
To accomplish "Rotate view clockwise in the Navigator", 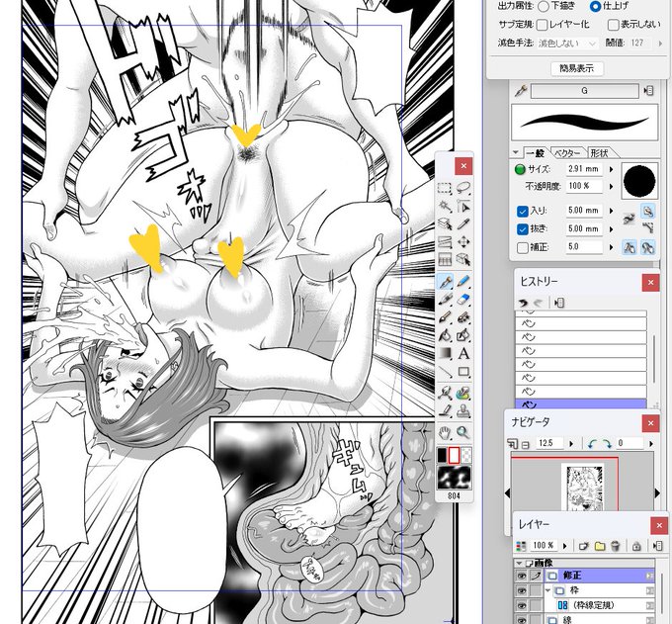I will (x=607, y=444).
